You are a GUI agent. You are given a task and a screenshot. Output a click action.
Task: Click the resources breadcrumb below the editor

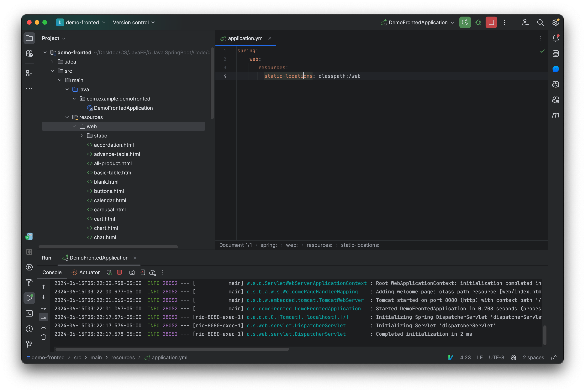[x=319, y=245]
